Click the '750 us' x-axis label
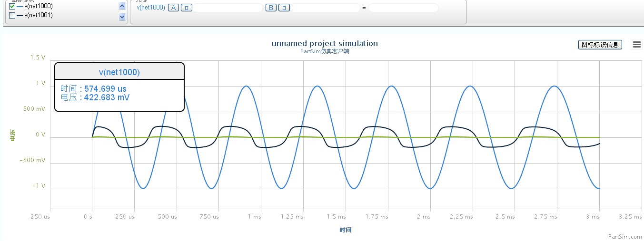 click(209, 216)
